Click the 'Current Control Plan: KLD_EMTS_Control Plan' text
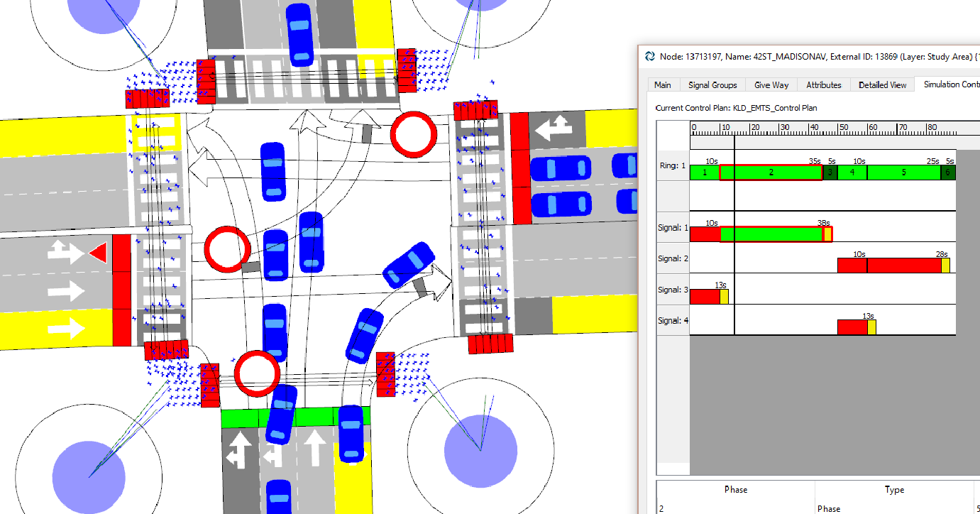Image resolution: width=980 pixels, height=514 pixels. [738, 109]
